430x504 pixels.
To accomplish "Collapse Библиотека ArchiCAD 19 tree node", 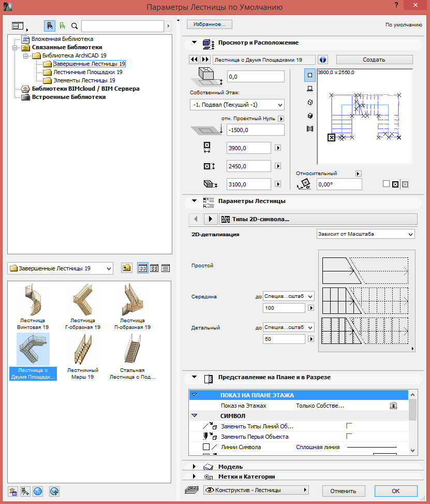I will coord(25,56).
